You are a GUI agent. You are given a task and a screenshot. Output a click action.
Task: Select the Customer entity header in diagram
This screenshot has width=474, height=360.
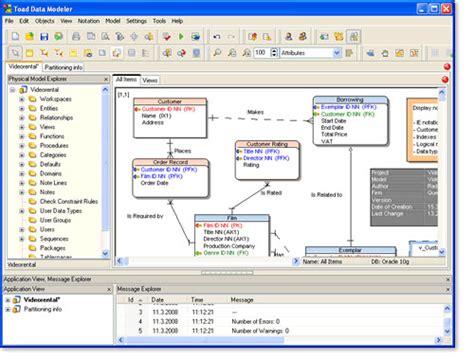170,101
